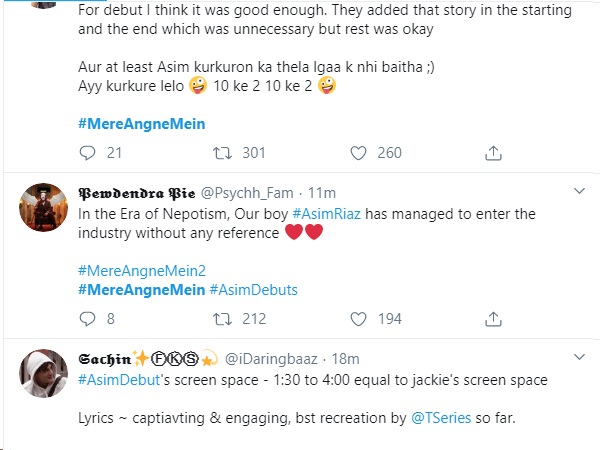
Task: Open @Psychh_Fam profile handle
Action: [x=247, y=193]
